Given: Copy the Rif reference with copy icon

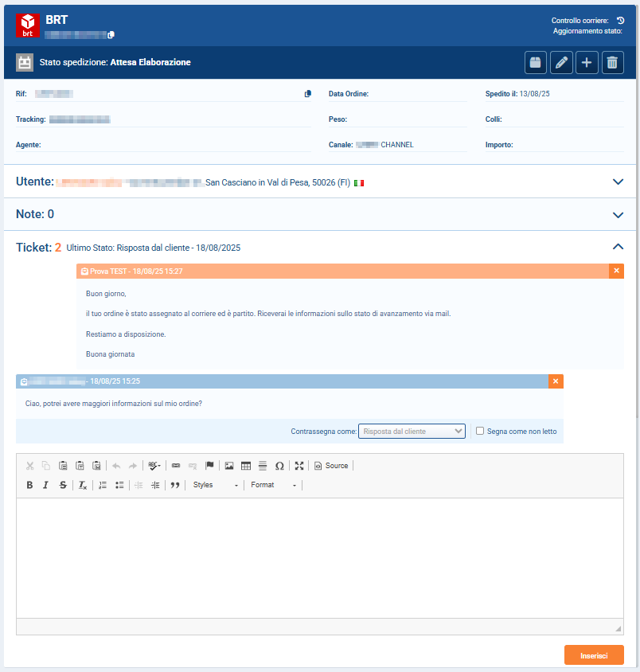Looking at the screenshot, I should 308,94.
